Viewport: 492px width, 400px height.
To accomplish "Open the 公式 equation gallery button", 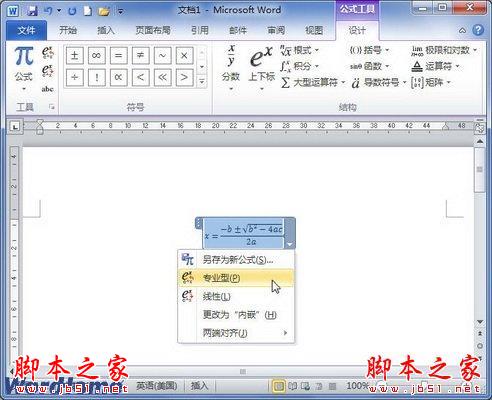I will coord(24,68).
